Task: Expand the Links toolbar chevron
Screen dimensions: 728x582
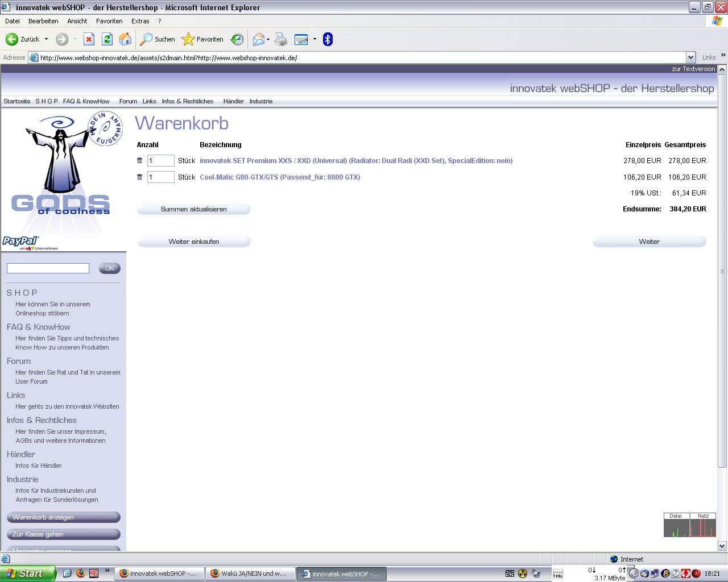Action: click(723, 55)
